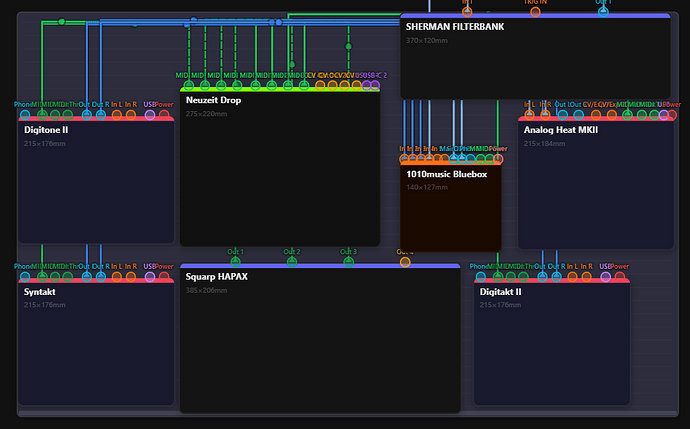Select the Squarp HAPAX Out 4 port

(x=405, y=262)
